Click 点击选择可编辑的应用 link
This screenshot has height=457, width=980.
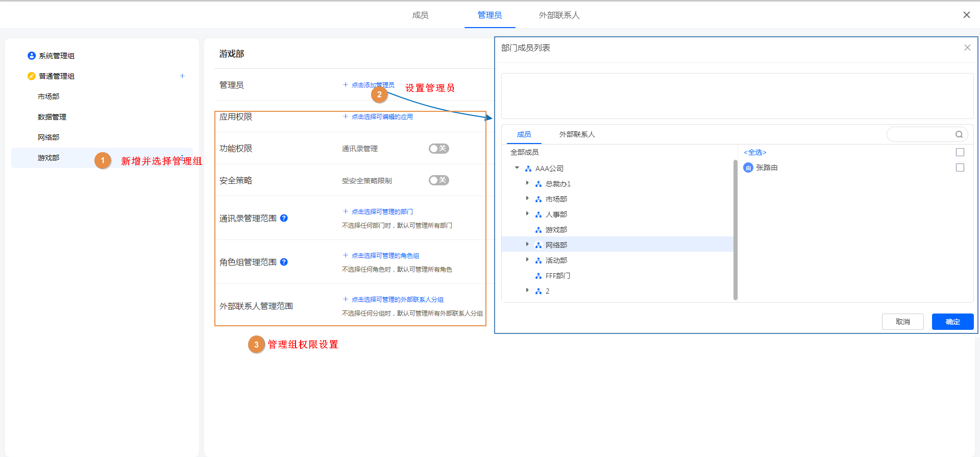click(x=382, y=117)
